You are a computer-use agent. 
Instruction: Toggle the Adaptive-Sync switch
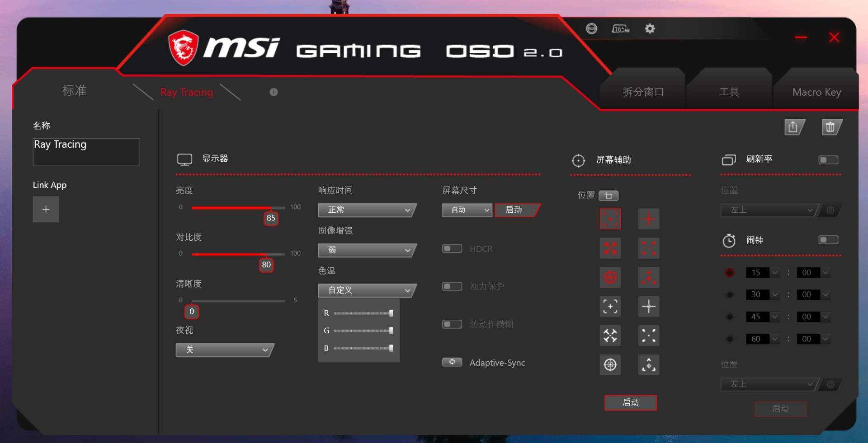pos(452,362)
